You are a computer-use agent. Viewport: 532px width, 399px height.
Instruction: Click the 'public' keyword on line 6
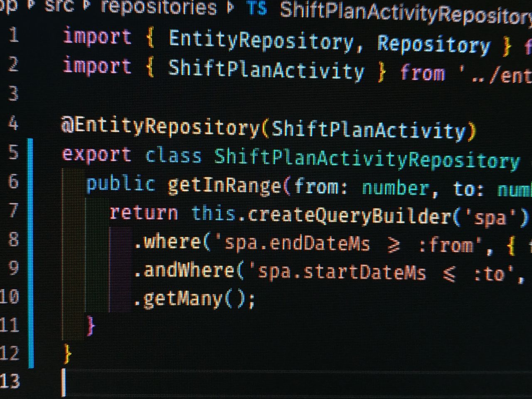pyautogui.click(x=121, y=184)
